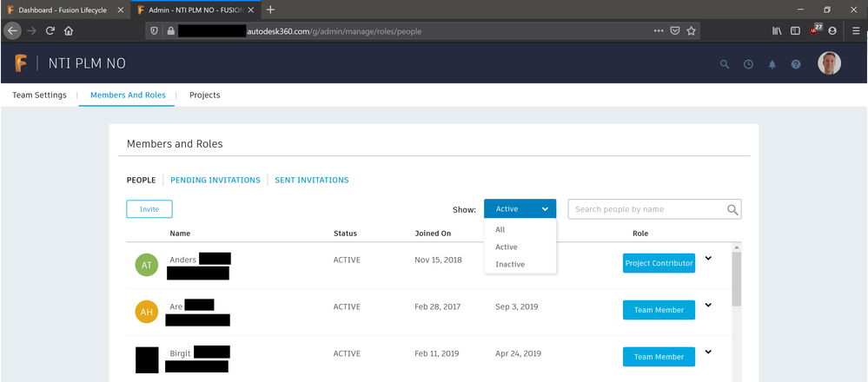The image size is (868, 382).
Task: Bookmark this page with star icon
Action: click(691, 31)
